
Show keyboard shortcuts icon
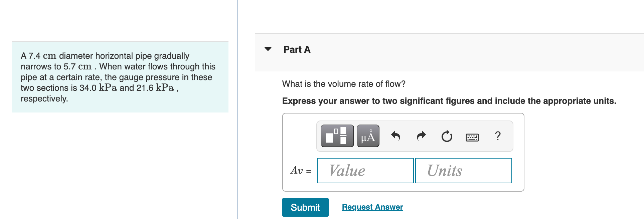tap(472, 137)
